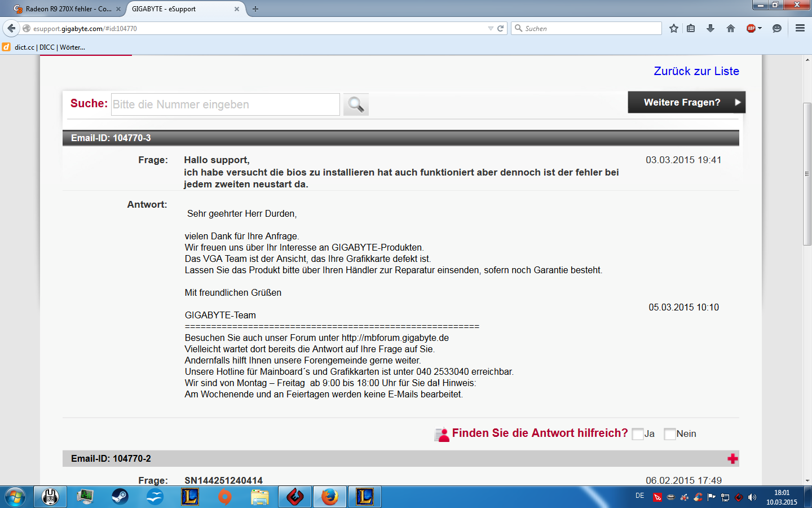Viewport: 812px width, 508px height.
Task: Open the UBLE headphone taskbar icon
Action: click(50, 497)
